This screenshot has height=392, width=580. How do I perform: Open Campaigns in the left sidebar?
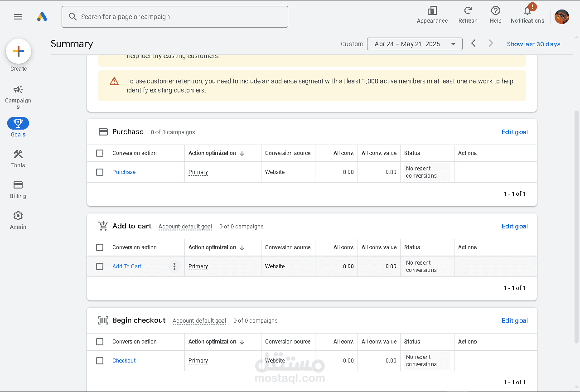click(18, 96)
